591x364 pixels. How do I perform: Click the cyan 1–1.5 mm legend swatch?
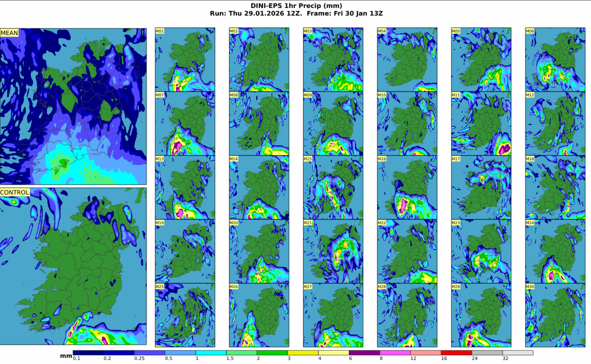point(211,353)
